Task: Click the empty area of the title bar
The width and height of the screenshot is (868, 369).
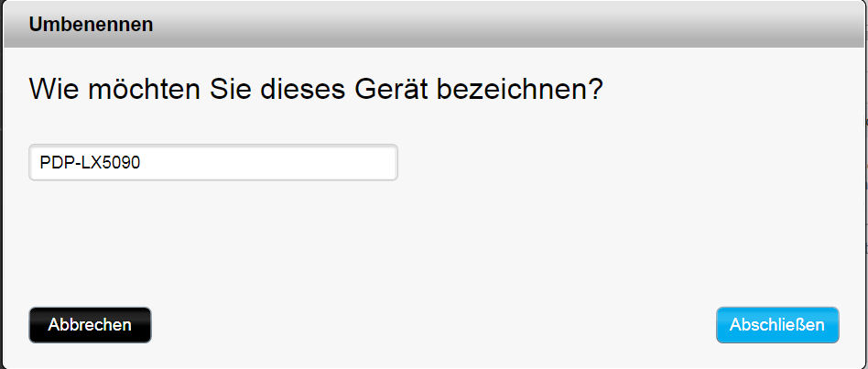Action: pyautogui.click(x=504, y=25)
